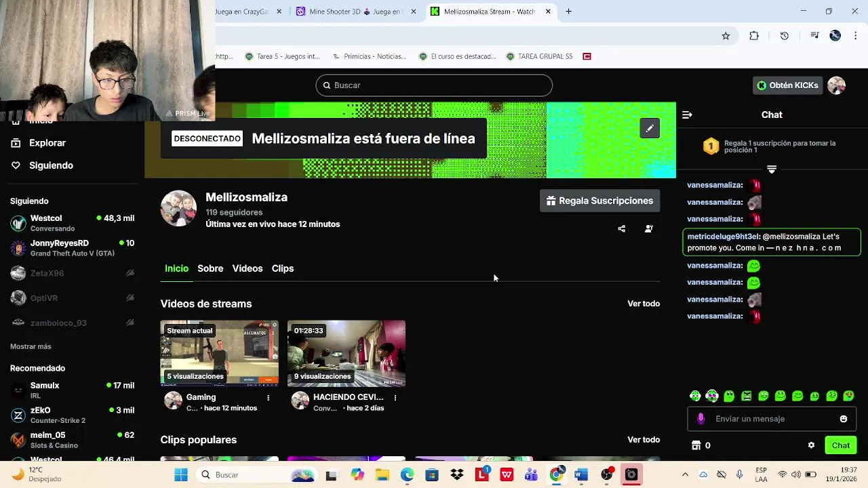Open Microsoft Word in taskbar
This screenshot has height=488, width=868.
tap(580, 475)
